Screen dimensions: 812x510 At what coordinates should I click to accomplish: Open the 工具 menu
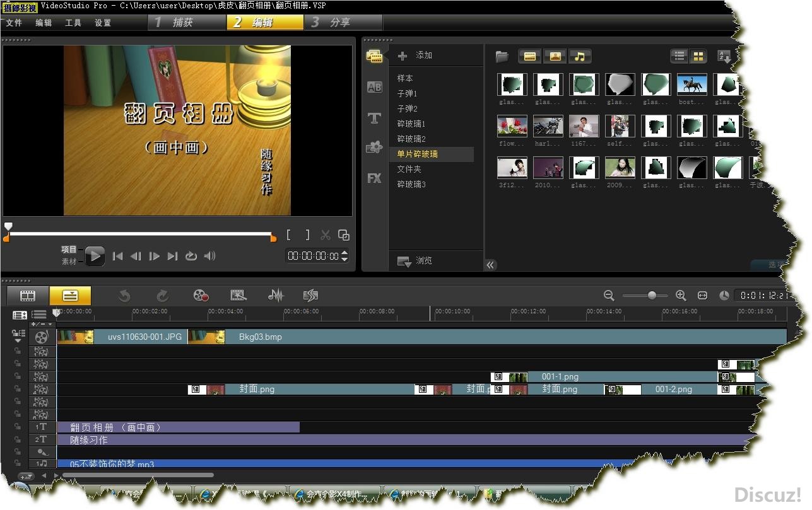[73, 23]
